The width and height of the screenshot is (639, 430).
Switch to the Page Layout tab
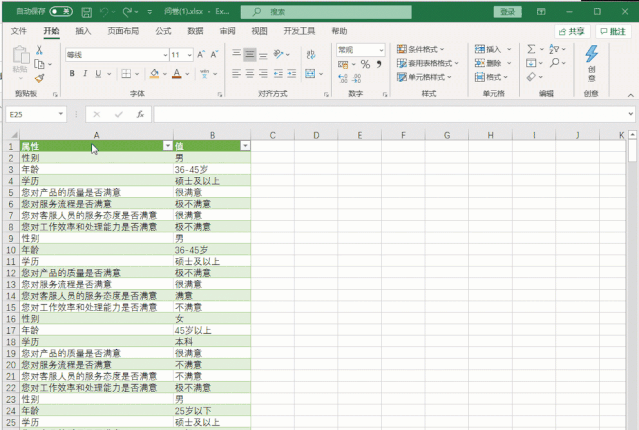tap(123, 31)
